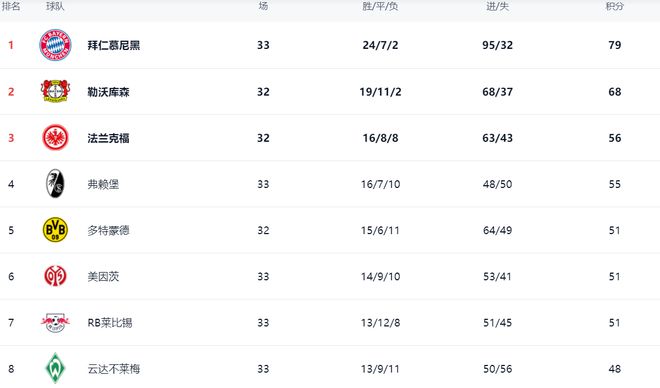Select team name 多特蒙德
The width and height of the screenshot is (660, 388).
(109, 231)
